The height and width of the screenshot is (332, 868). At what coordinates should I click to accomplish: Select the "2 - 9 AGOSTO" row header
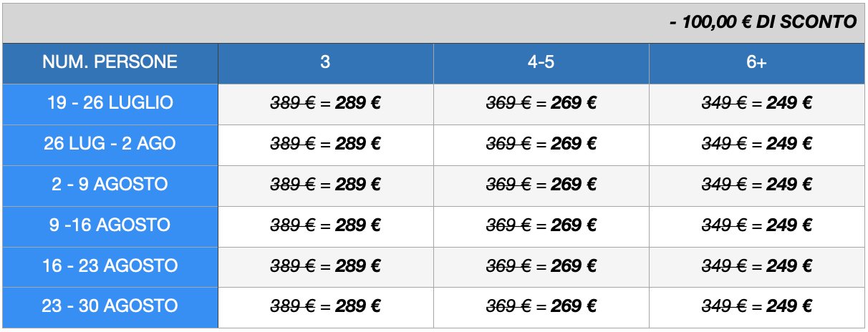coord(110,185)
